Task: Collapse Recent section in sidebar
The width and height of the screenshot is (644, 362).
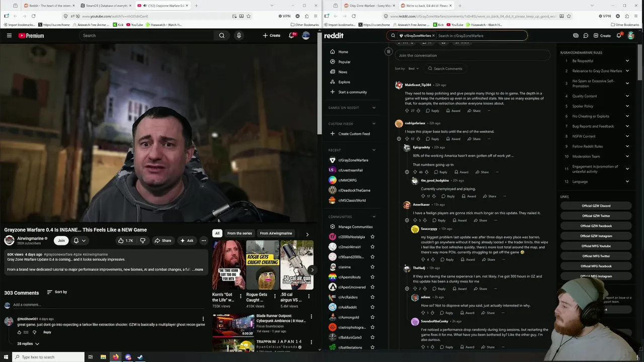Action: pos(374,150)
